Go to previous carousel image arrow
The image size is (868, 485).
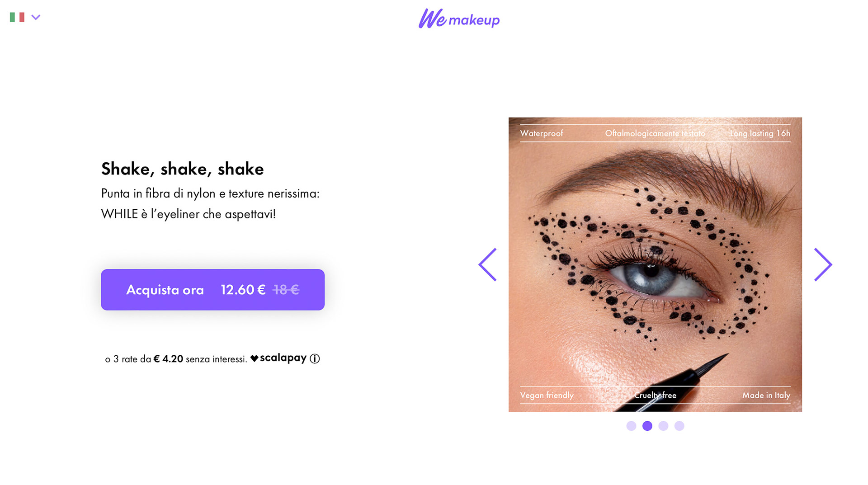487,264
